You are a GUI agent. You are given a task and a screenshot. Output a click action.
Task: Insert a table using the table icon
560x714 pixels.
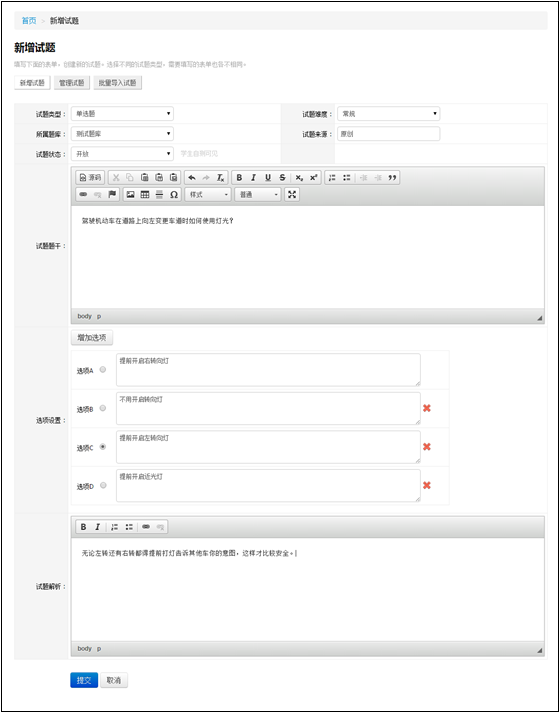point(145,194)
